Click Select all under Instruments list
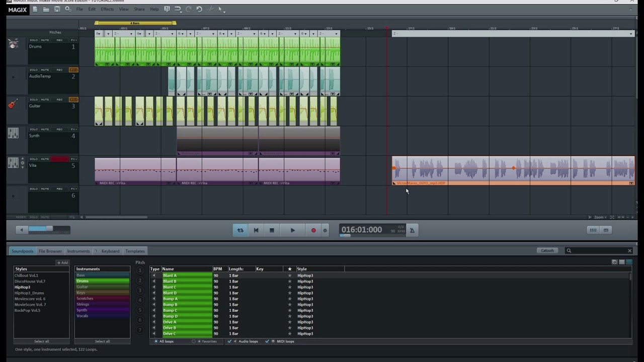 pos(102,341)
